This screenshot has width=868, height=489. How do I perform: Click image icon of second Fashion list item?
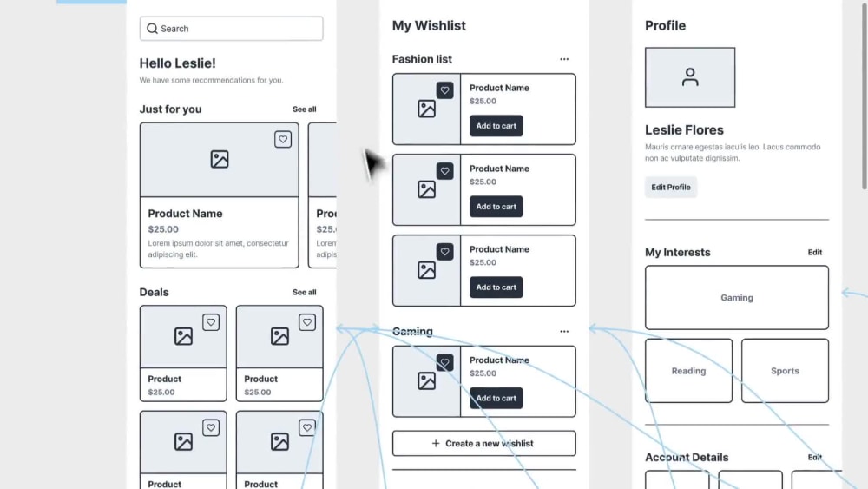[426, 189]
